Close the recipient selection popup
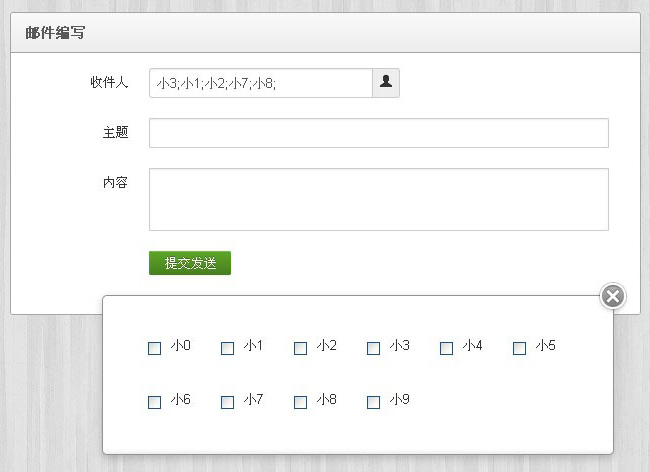650x472 pixels. (613, 296)
